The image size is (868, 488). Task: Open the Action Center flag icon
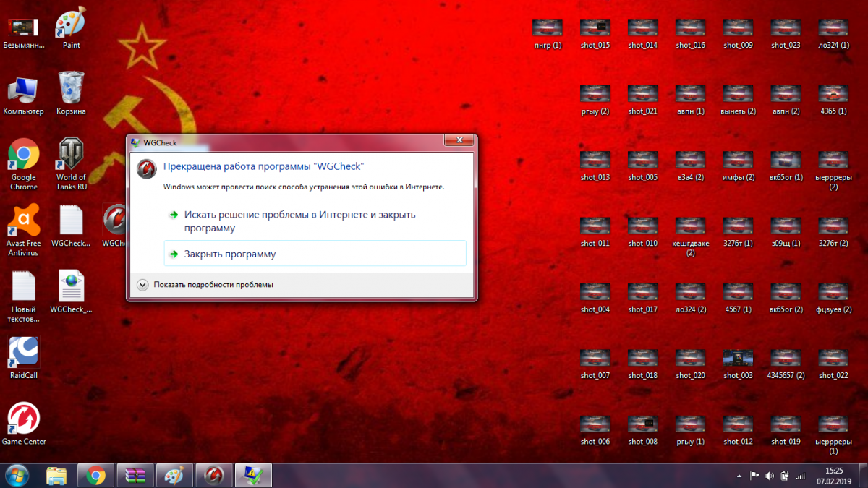click(754, 476)
